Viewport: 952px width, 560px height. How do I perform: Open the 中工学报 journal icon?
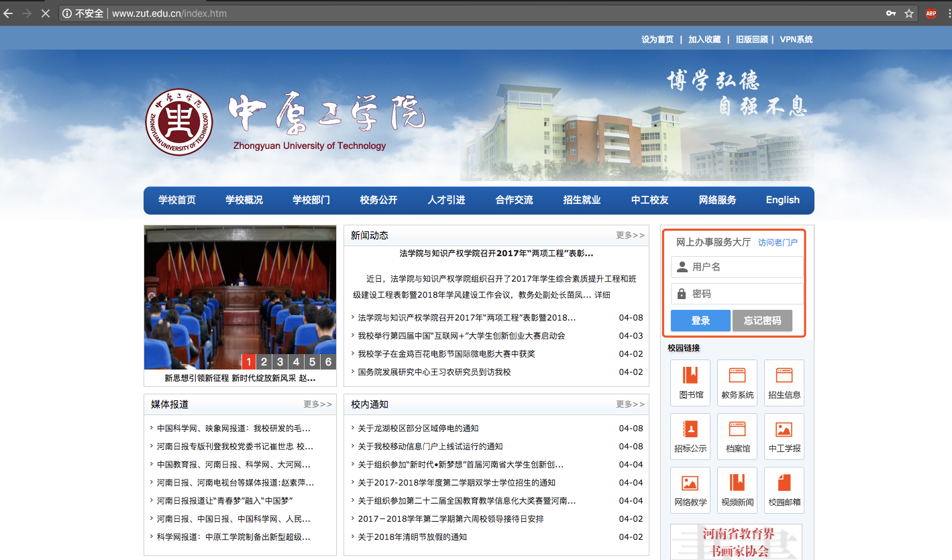784,436
